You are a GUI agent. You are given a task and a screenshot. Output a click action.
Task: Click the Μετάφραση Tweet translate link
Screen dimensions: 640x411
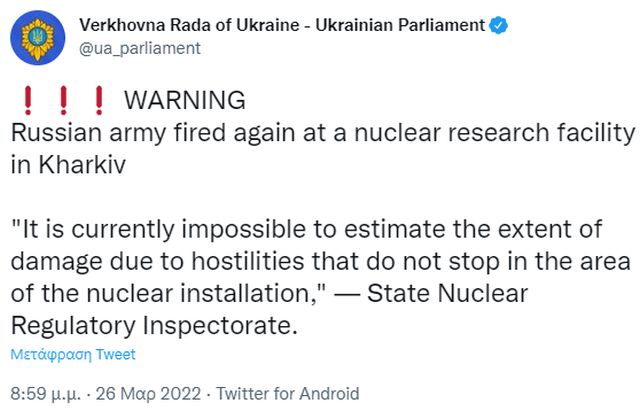tap(73, 354)
